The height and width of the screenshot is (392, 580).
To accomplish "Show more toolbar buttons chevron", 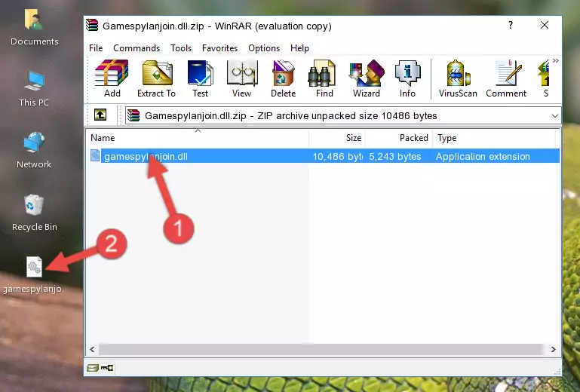I will (x=556, y=60).
